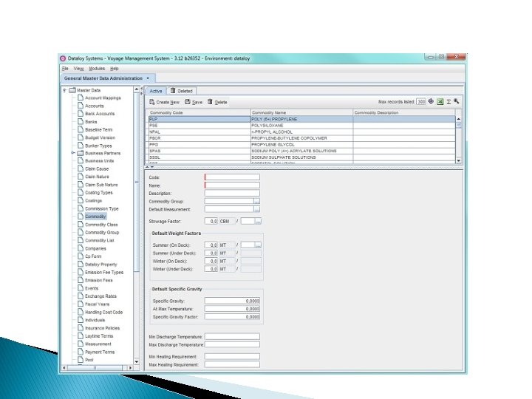This screenshot has height=399, width=532.
Task: Click the Code input field
Action: [x=232, y=177]
